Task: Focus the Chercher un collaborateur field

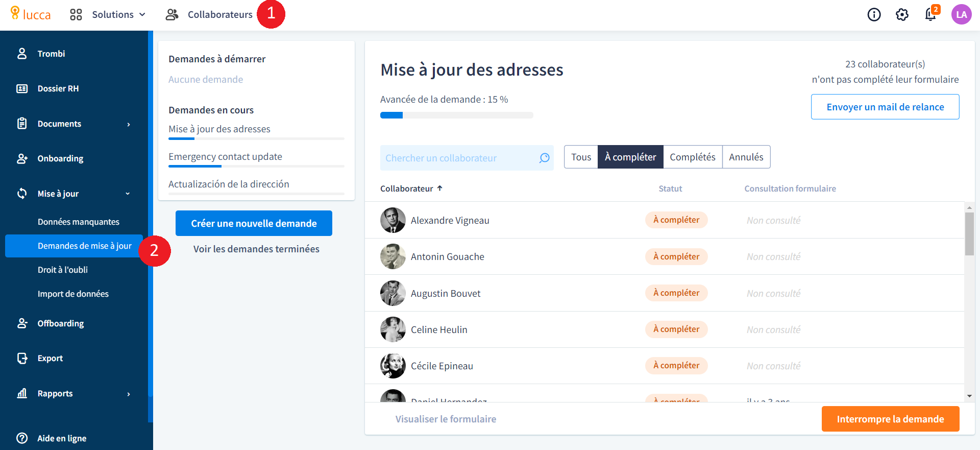Action: pyautogui.click(x=467, y=158)
